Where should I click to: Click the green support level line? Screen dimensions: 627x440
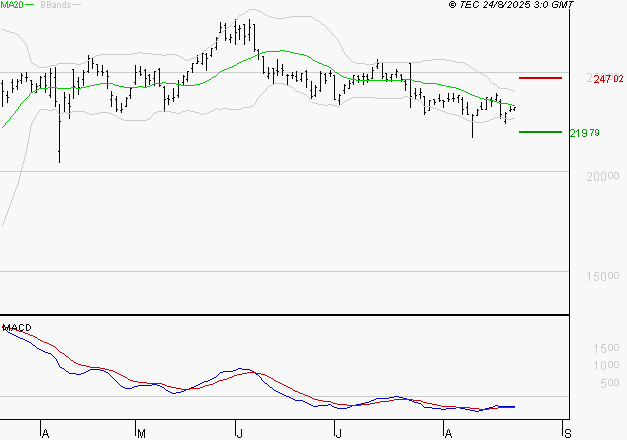(540, 132)
